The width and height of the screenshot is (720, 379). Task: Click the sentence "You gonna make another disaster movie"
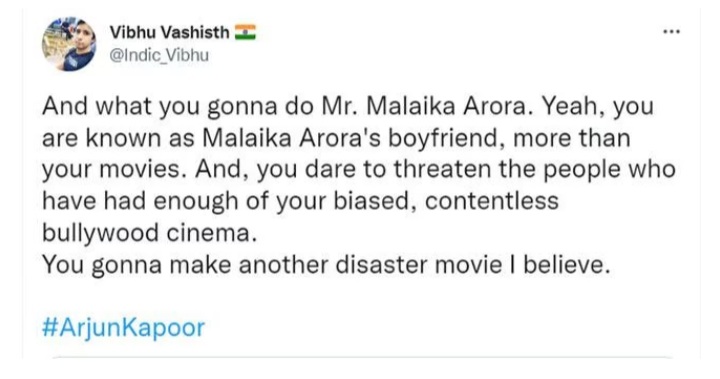[x=326, y=265]
